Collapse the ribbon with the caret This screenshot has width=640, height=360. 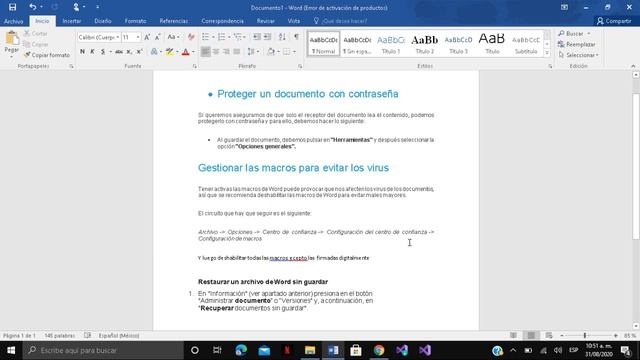[x=633, y=66]
